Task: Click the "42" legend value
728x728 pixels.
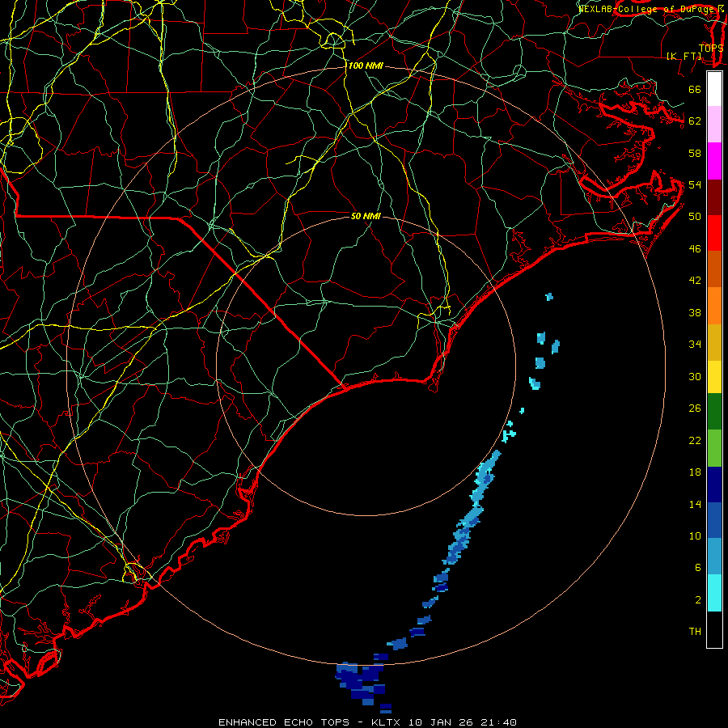Action: (x=695, y=281)
